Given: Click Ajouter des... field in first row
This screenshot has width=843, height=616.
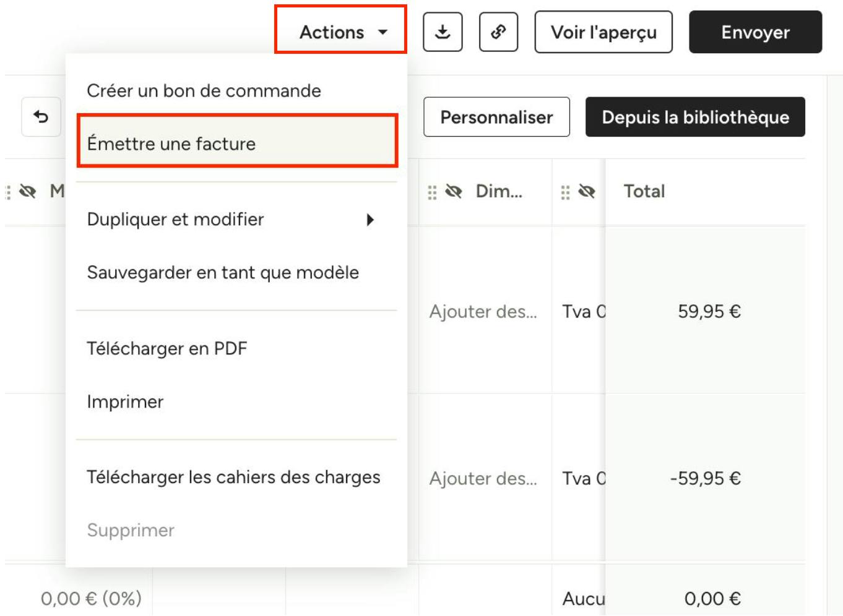Looking at the screenshot, I should (483, 311).
